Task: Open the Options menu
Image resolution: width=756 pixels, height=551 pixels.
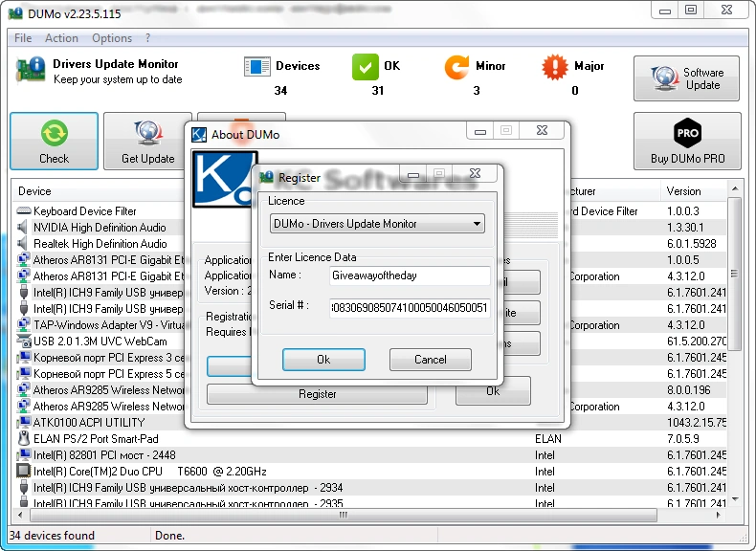Action: (112, 38)
